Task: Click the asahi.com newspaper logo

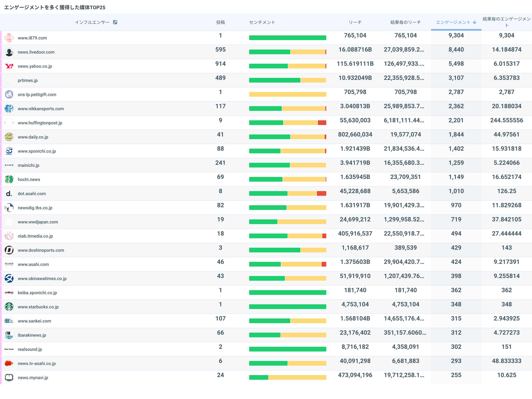Action: point(9,264)
